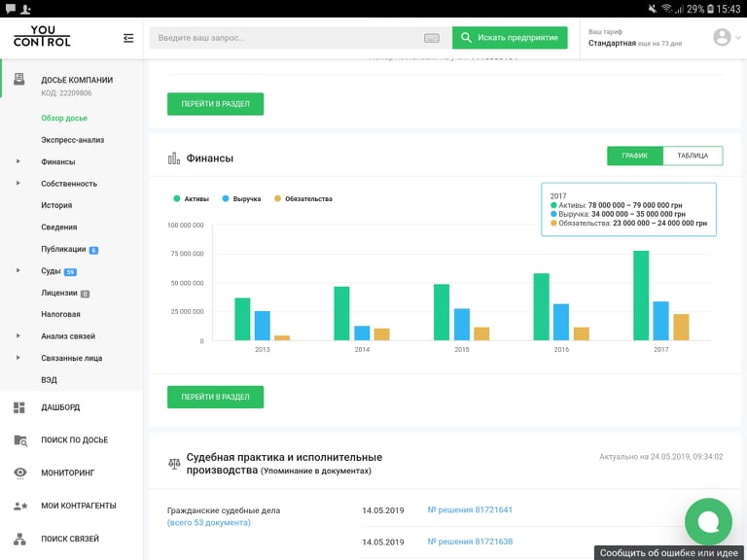Open the всего 53 документа link
Screen dimensions: 747x560
(209, 522)
